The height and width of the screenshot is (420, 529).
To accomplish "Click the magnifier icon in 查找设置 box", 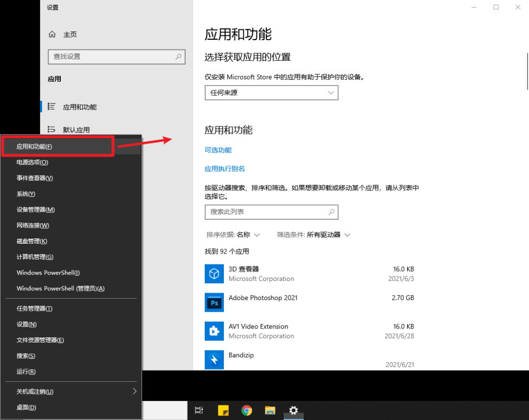I will pyautogui.click(x=178, y=57).
